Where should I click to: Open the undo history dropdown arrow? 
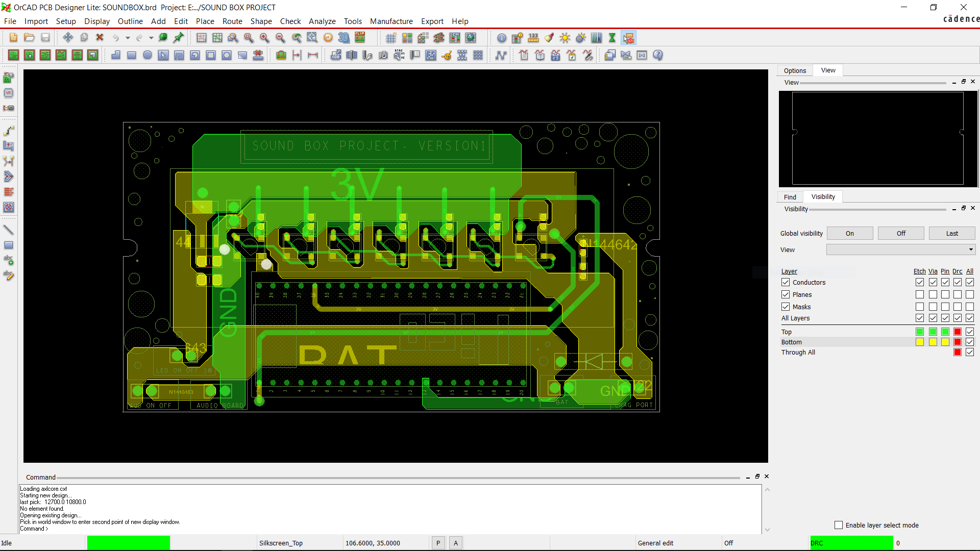point(128,38)
